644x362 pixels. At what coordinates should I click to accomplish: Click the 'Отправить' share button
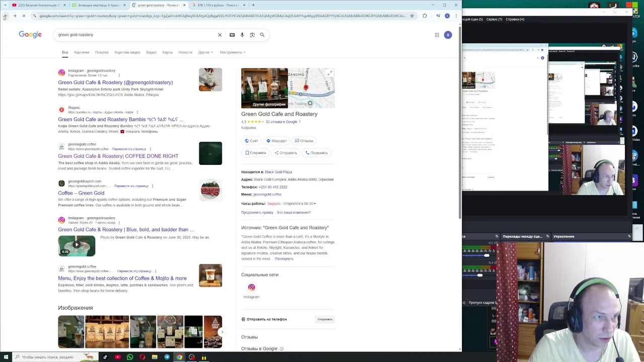click(x=286, y=153)
